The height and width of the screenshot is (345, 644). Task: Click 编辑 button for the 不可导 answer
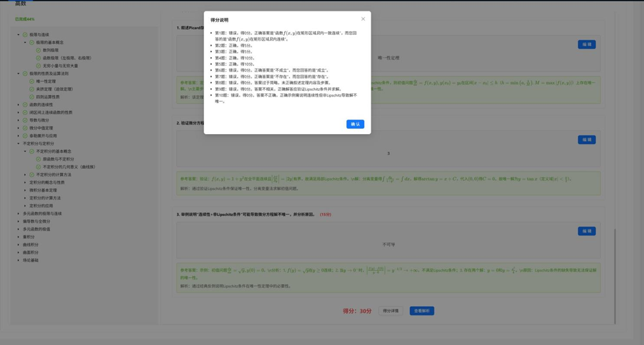pyautogui.click(x=586, y=231)
